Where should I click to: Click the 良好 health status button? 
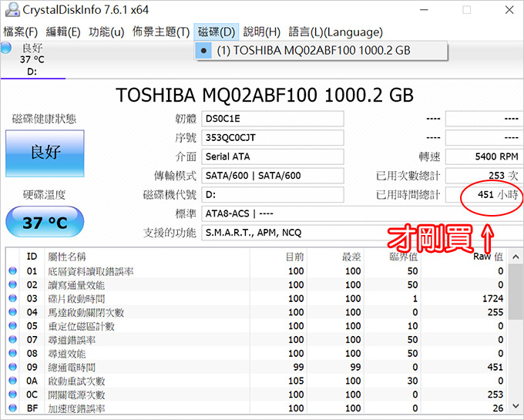click(45, 153)
